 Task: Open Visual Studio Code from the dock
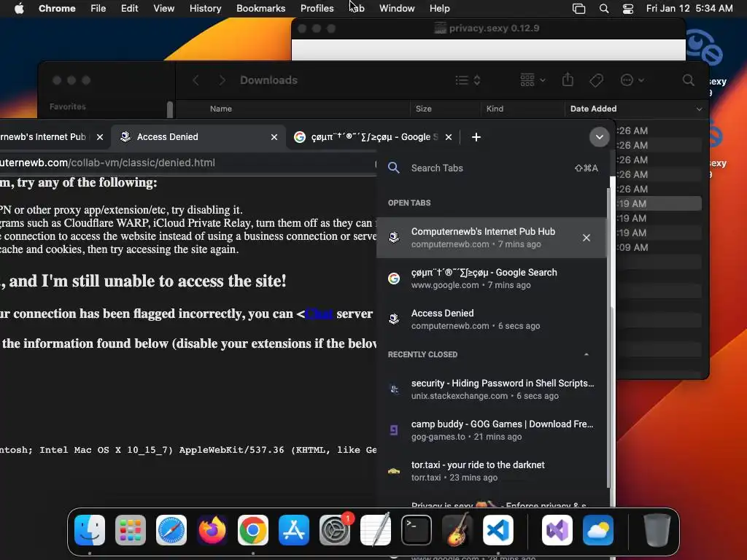[498, 530]
